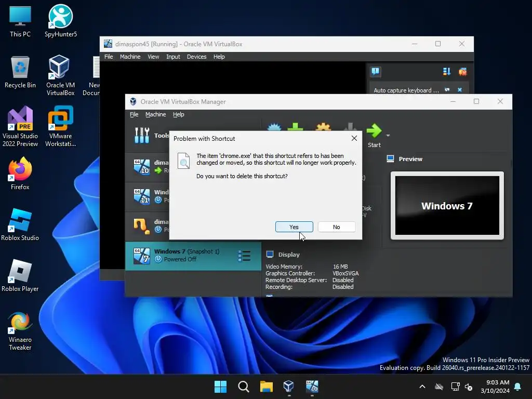The width and height of the screenshot is (532, 399).
Task: Open Firefox desktop shortcut
Action: (x=20, y=174)
